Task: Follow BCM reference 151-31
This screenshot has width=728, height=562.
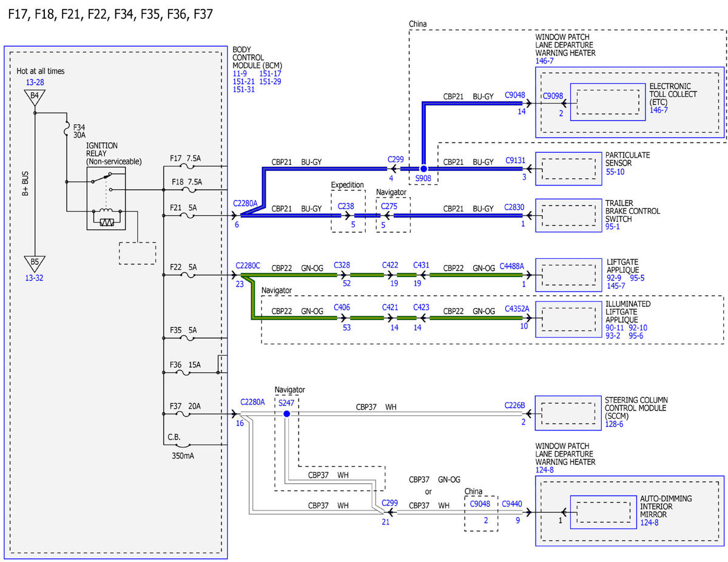Action: point(244,89)
